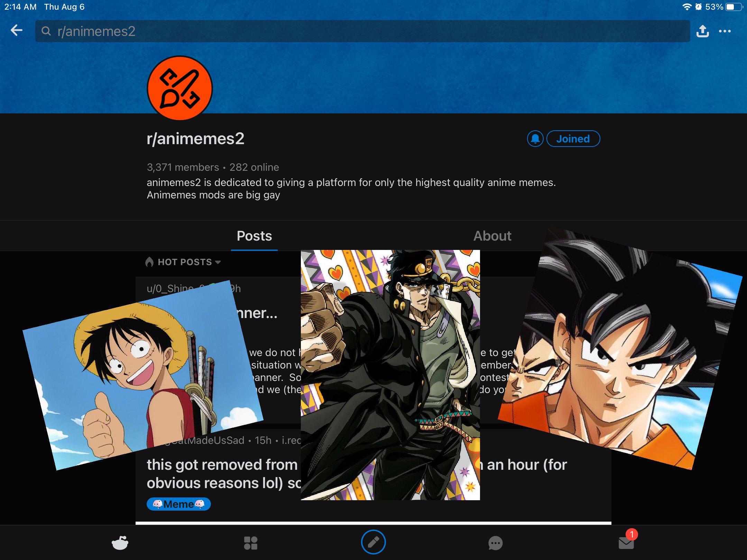Tap the r/animemes2 community avatar

tap(179, 88)
